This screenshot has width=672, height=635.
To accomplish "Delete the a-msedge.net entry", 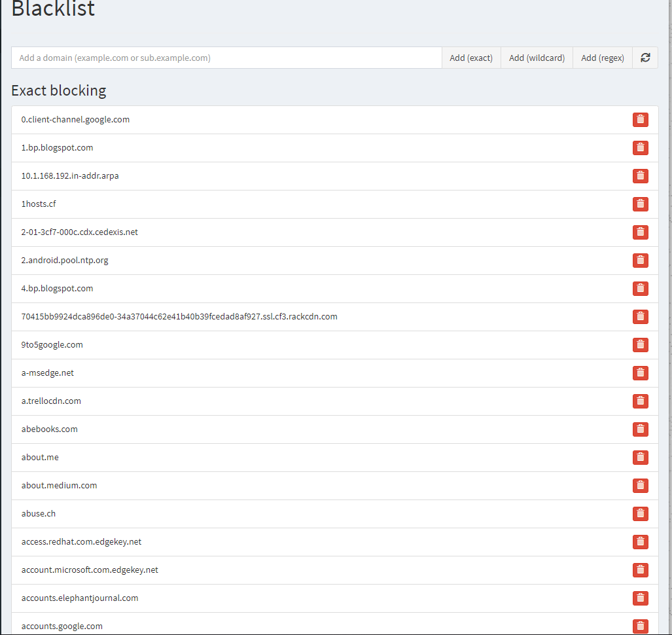I will 640,373.
